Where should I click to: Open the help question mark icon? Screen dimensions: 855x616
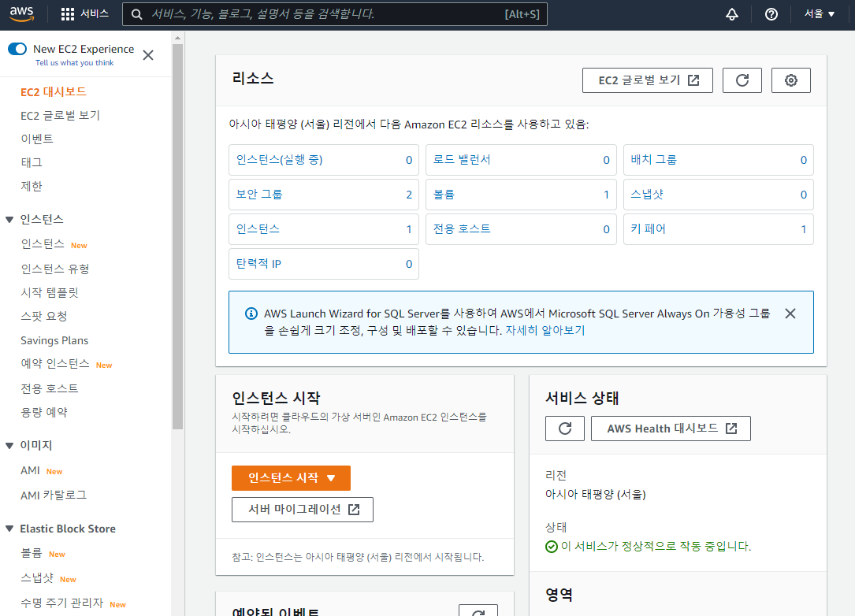[771, 14]
